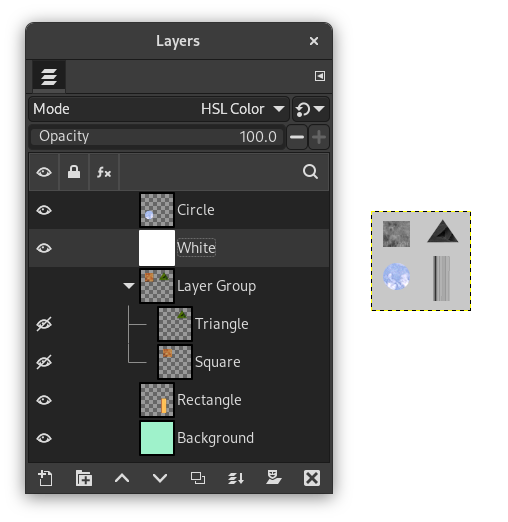Decrease opacity with the minus button
This screenshot has height=522, width=508.
(x=297, y=137)
